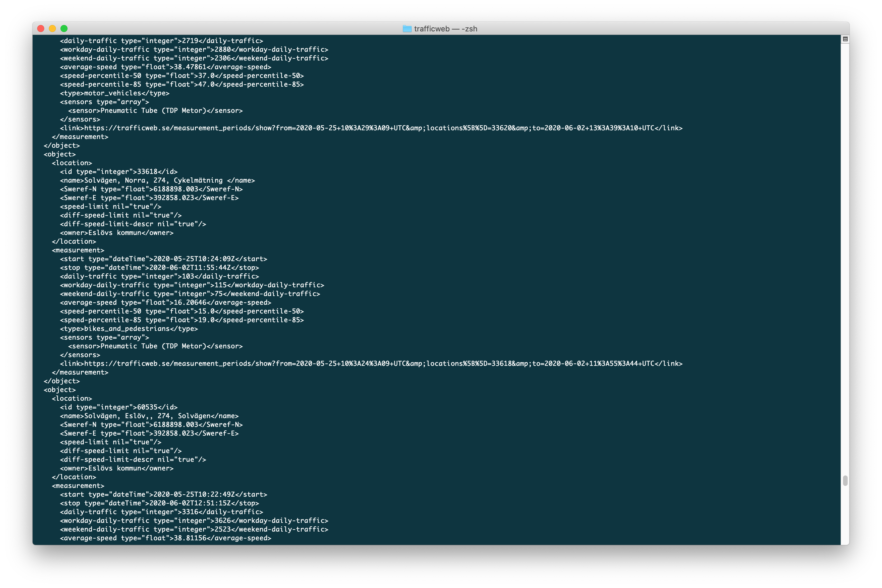Viewport: 882px width, 588px height.
Task: Click the window title "trafficweb — -zsh"
Action: (445, 29)
